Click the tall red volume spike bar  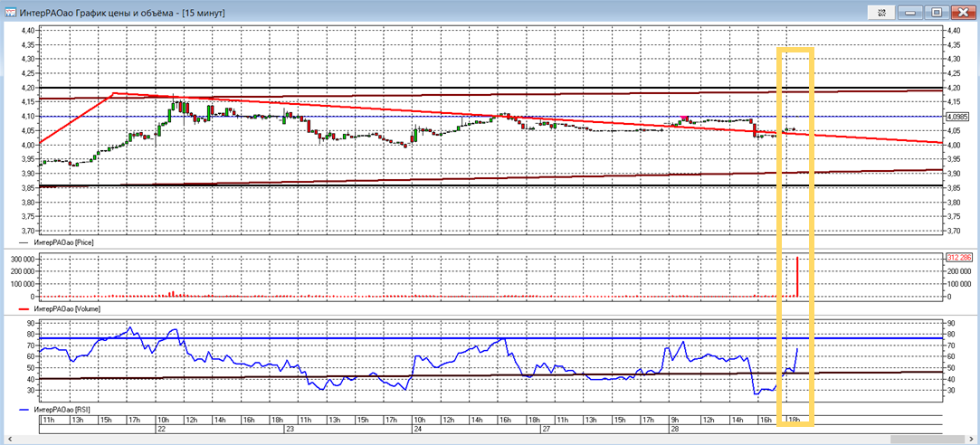796,277
